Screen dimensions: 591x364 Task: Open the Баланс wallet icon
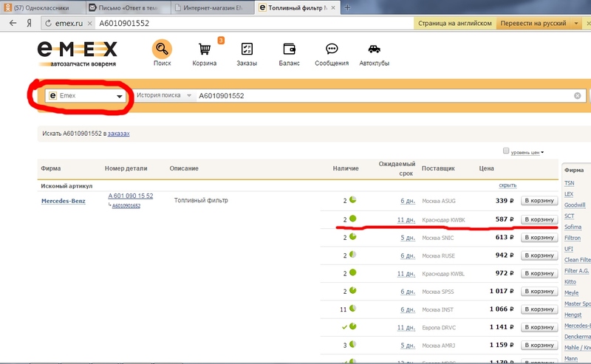click(x=290, y=50)
